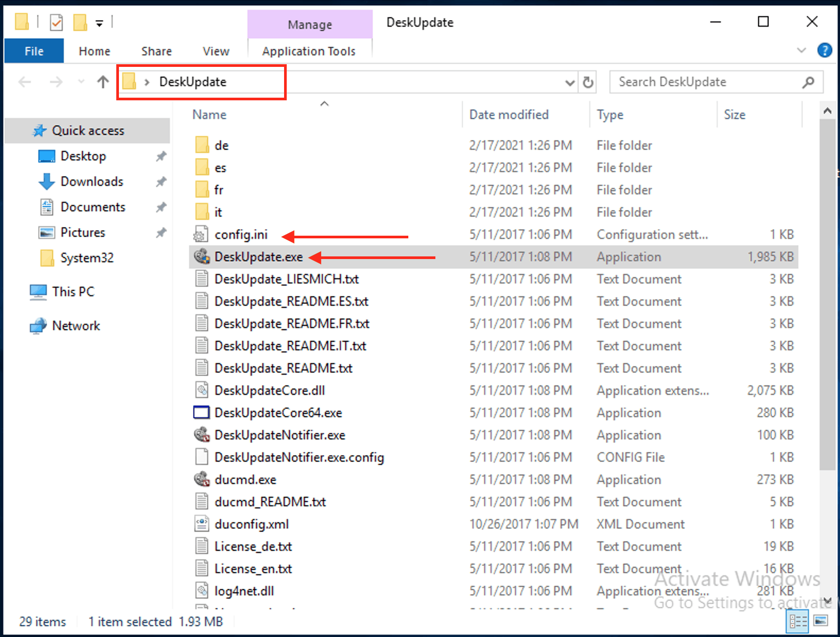Switch to the View ribbon tab
The width and height of the screenshot is (840, 637).
(x=216, y=51)
